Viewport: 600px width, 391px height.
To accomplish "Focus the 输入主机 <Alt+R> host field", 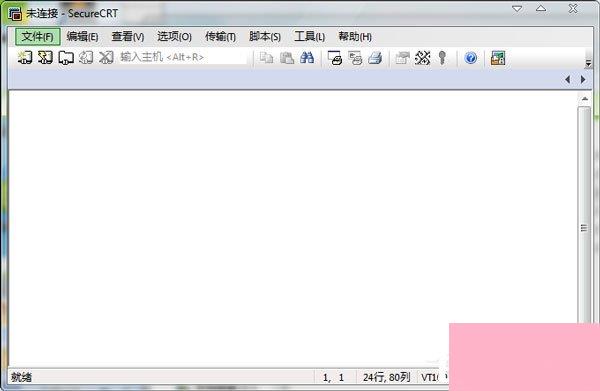I will point(183,57).
